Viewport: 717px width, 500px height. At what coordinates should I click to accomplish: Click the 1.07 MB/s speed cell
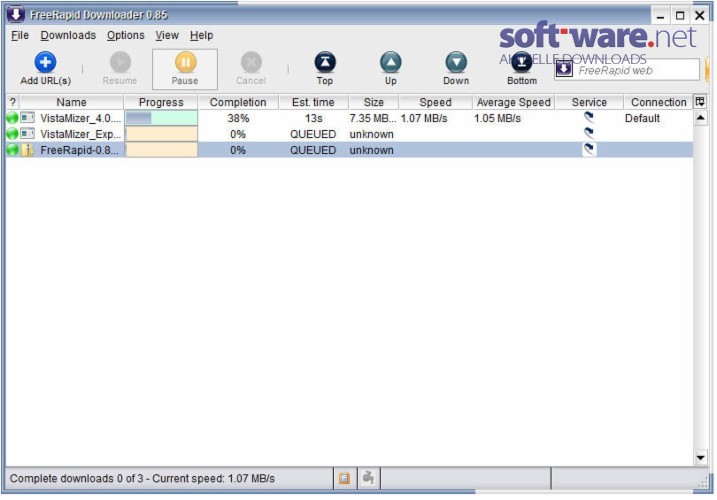pyautogui.click(x=424, y=118)
